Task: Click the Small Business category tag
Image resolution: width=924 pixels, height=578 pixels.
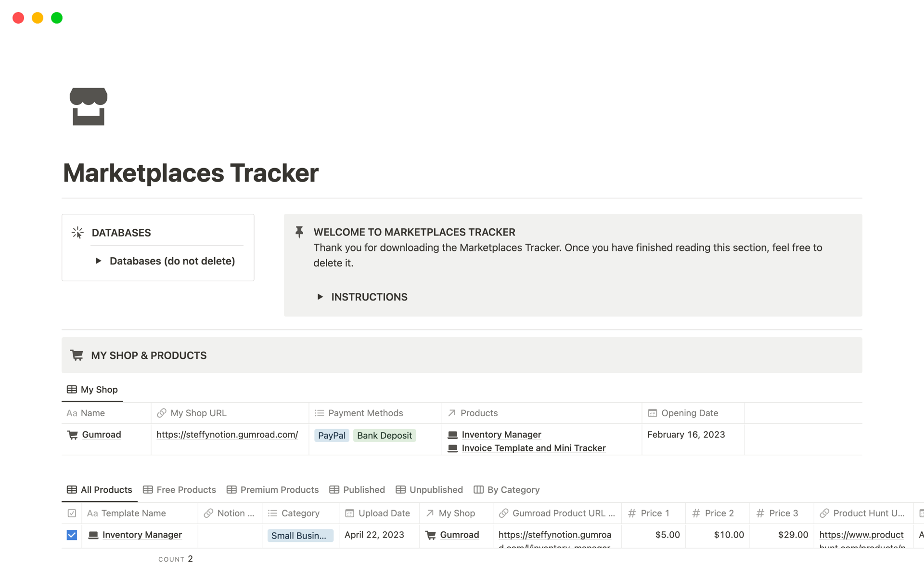Action: (x=299, y=536)
